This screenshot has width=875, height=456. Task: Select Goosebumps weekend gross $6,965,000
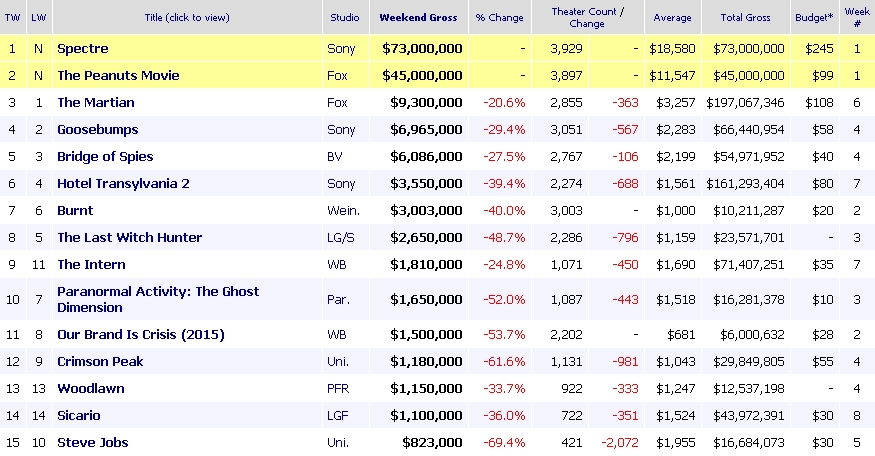point(426,129)
